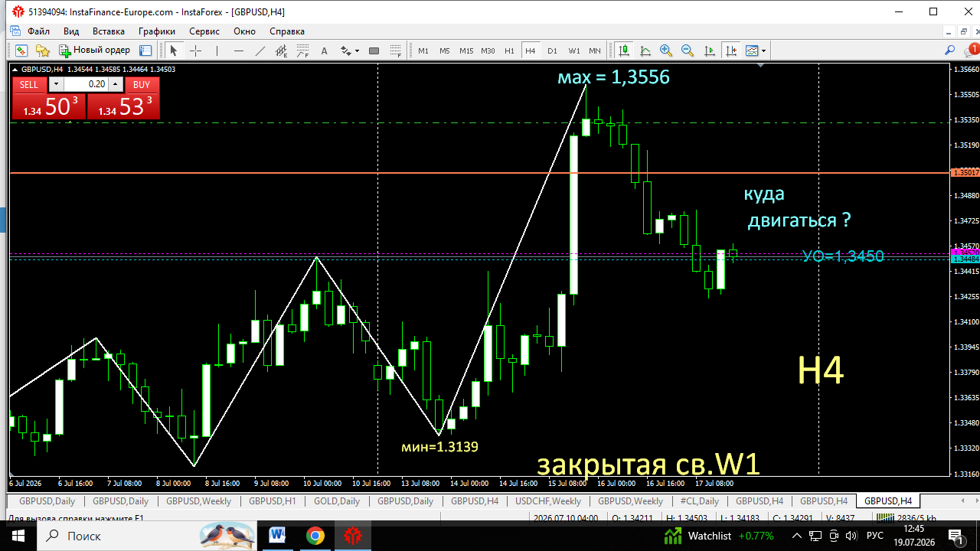Select the vertical line drawing tool

[x=217, y=51]
